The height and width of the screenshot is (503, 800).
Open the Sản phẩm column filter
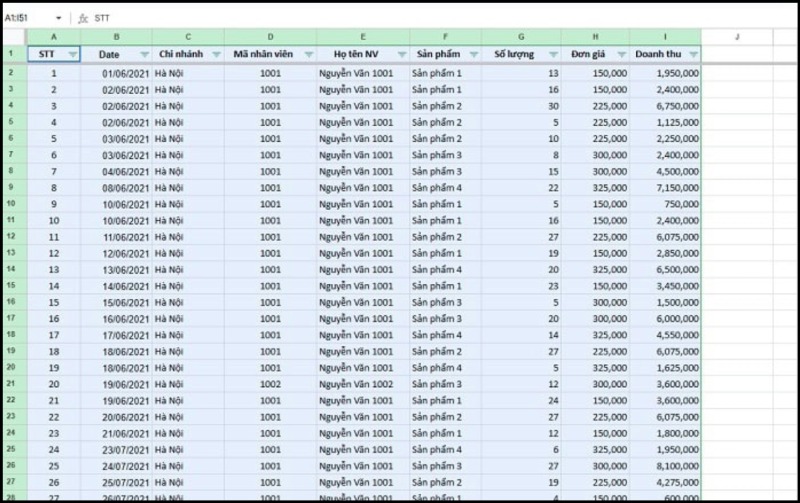471,54
